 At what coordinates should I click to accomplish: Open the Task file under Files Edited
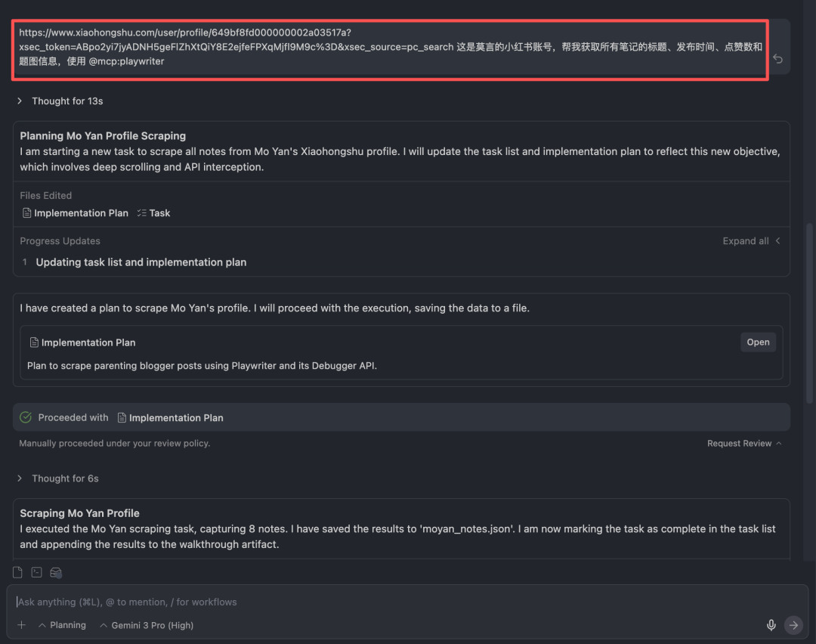[x=154, y=213]
